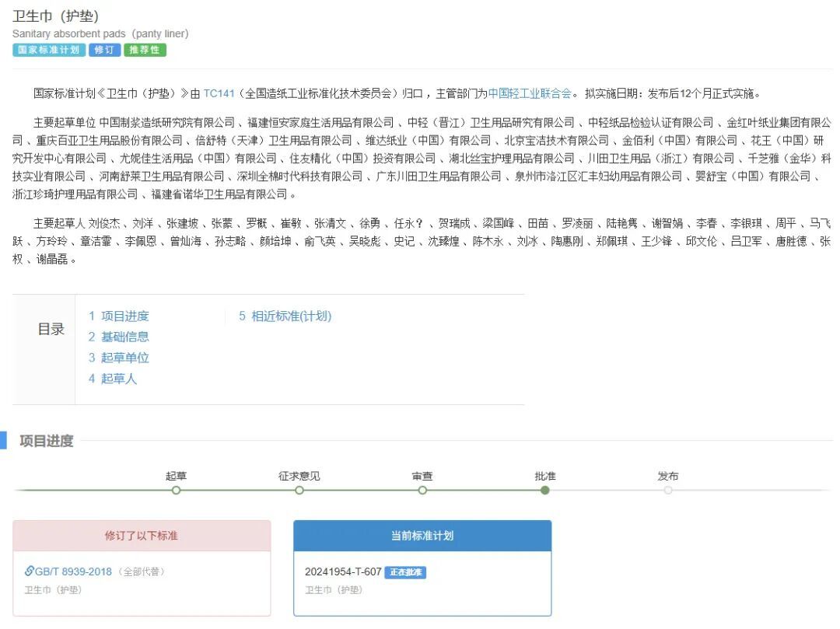
Task: Open the GB/T 8939-2018 standard link
Action: click(73, 571)
